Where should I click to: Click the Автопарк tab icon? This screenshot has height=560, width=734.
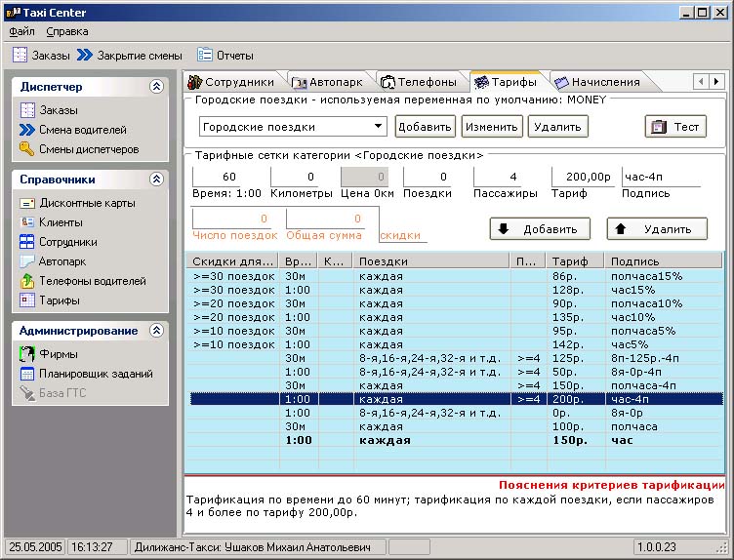tap(299, 82)
